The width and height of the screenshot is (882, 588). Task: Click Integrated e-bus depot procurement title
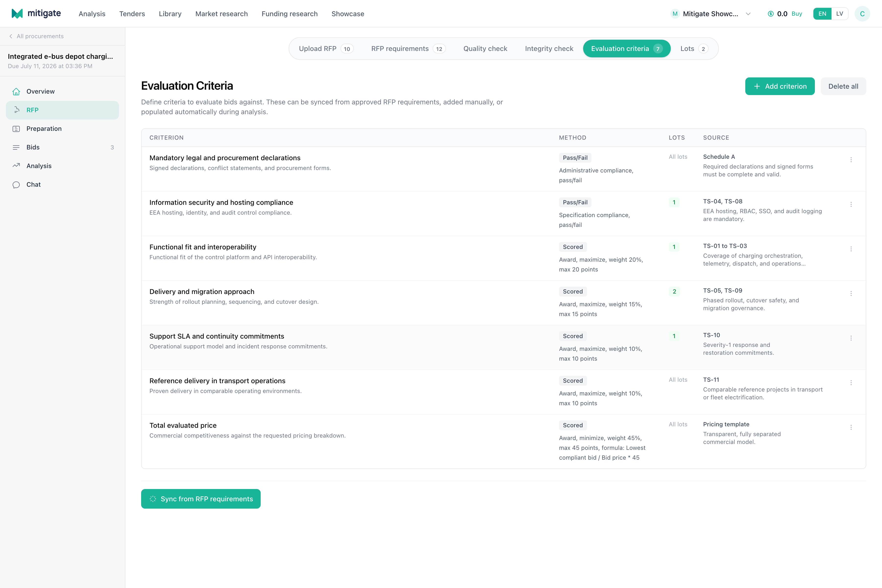[x=60, y=56]
